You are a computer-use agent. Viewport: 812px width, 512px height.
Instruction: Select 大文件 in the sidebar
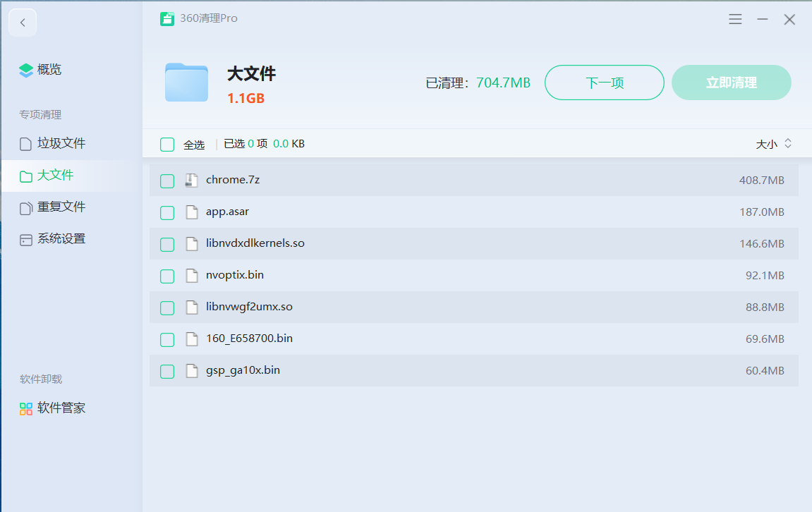click(x=55, y=176)
